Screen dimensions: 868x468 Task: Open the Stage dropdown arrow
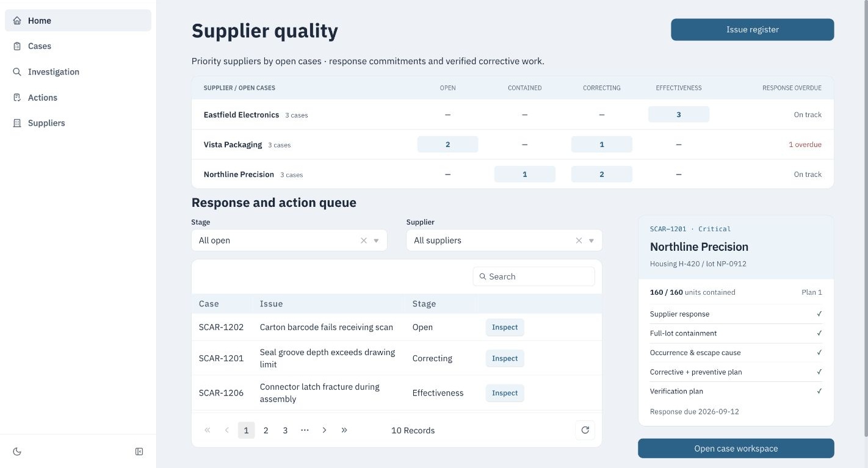pos(376,240)
